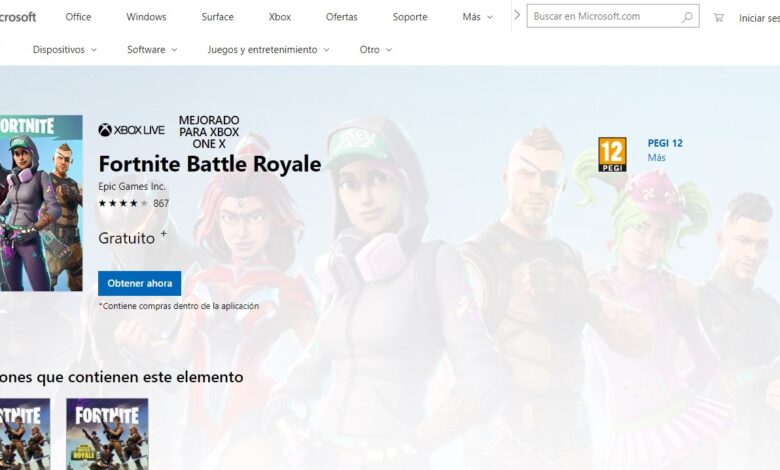This screenshot has width=780, height=470.
Task: Open the Surface menu item
Action: click(x=217, y=17)
